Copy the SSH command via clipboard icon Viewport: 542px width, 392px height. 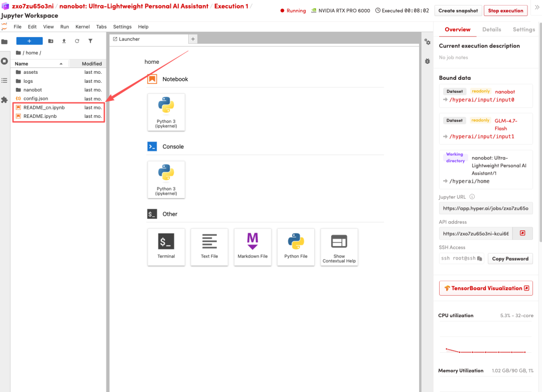(x=480, y=258)
